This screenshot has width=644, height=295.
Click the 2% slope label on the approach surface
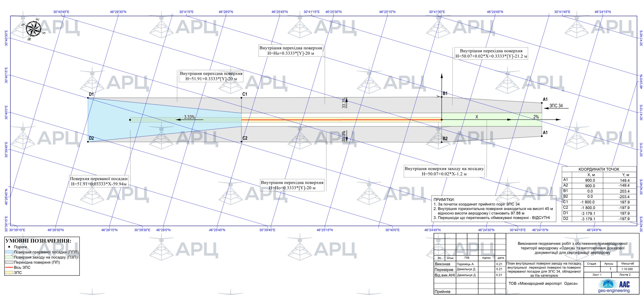pyautogui.click(x=536, y=117)
